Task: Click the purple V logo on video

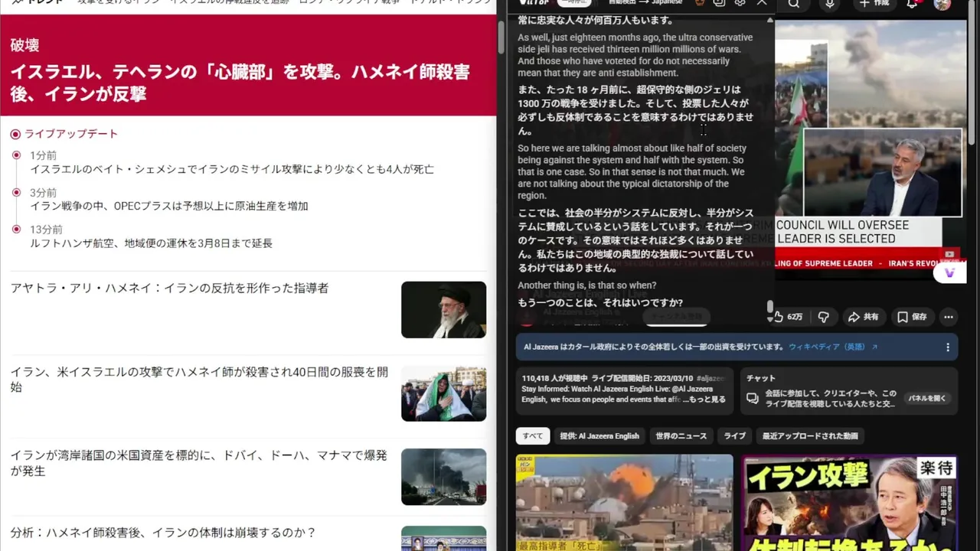Action: coord(950,272)
